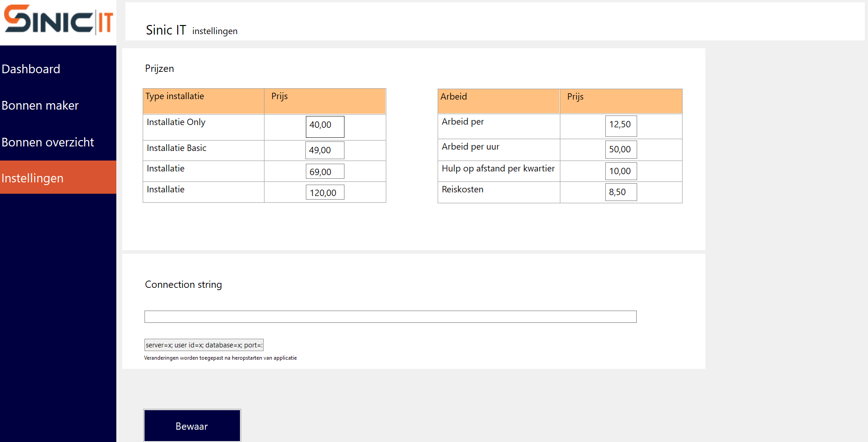The image size is (868, 442).
Task: Click the Arbeid column header
Action: click(498, 100)
